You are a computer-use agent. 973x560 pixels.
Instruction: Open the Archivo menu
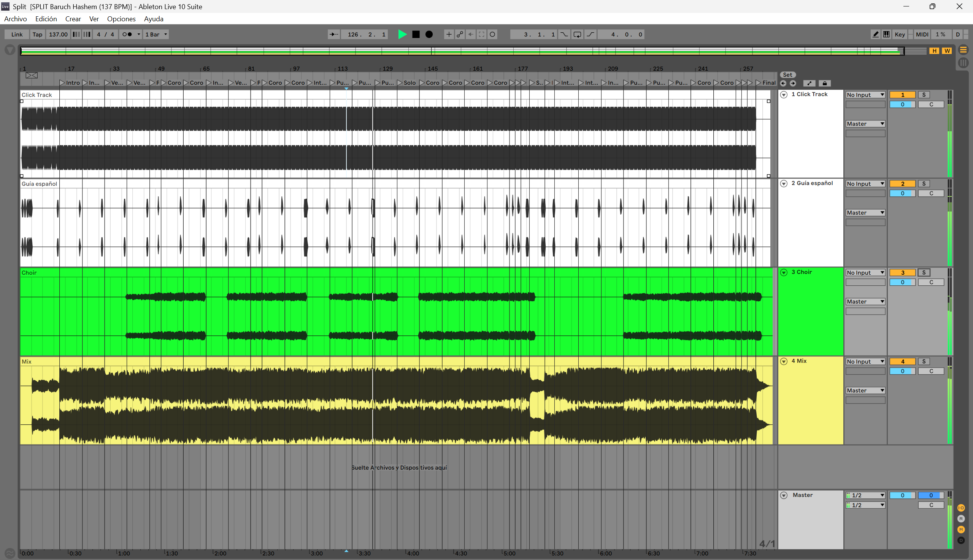point(15,19)
